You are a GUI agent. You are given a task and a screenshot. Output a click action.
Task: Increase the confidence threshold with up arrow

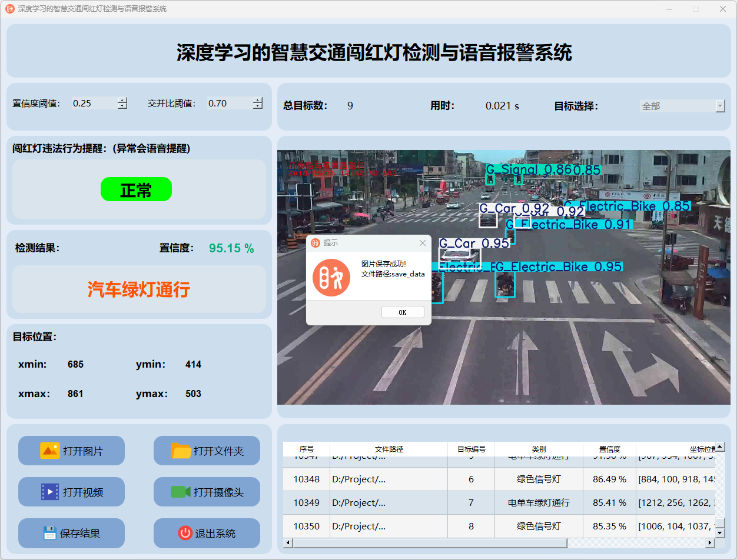point(122,100)
